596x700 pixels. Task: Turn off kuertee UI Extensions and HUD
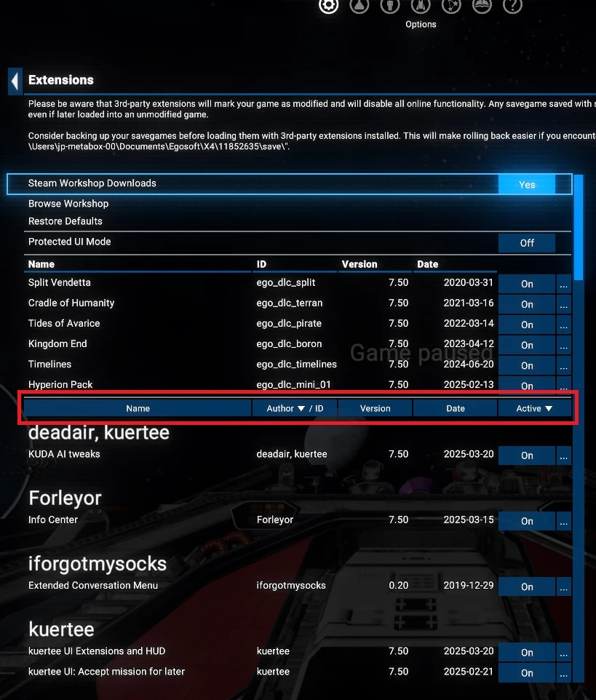tap(527, 653)
